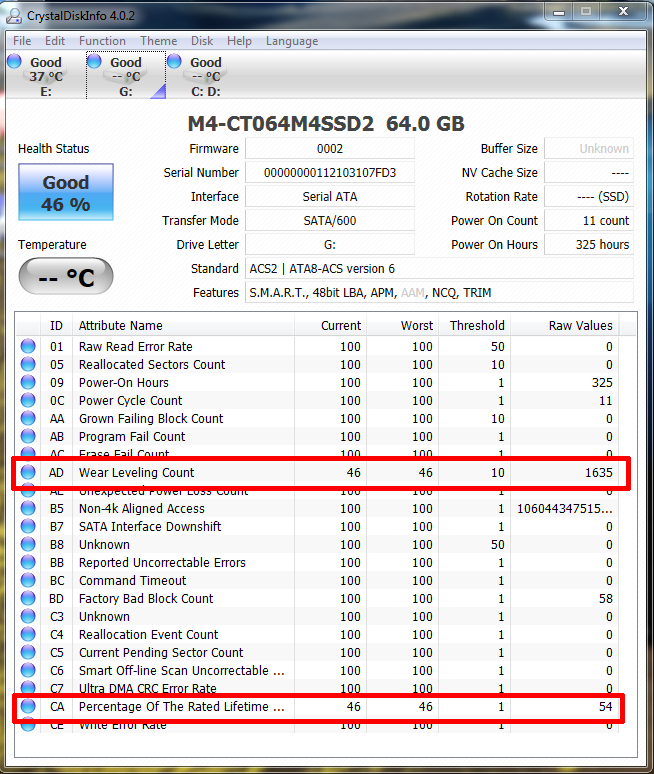Click status icon of Power-On Hours row
Screen dimensions: 654x774
[x=28, y=383]
